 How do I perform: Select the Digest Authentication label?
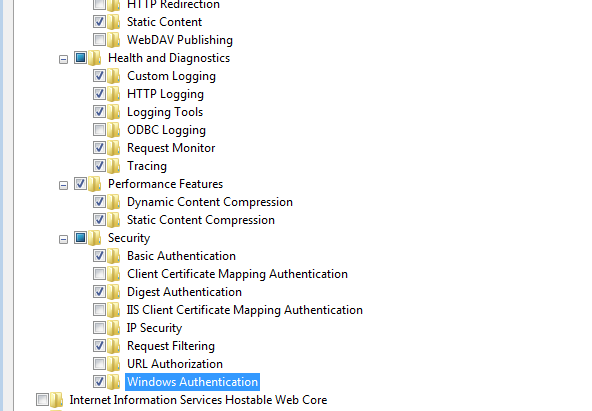184,292
